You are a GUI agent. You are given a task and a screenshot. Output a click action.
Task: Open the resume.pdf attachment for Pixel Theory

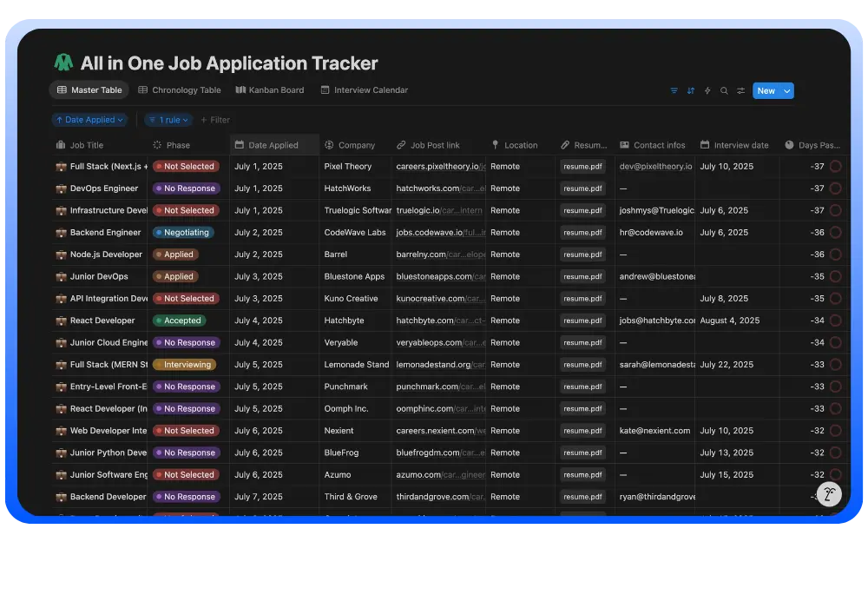coord(582,166)
